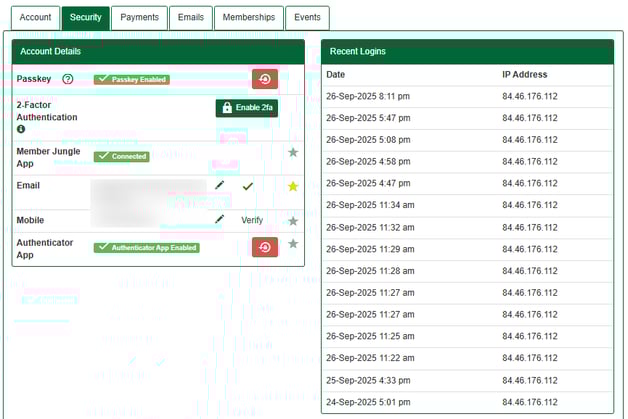Click the Enable 2fa button
Screen dimensions: 628x419
click(246, 108)
